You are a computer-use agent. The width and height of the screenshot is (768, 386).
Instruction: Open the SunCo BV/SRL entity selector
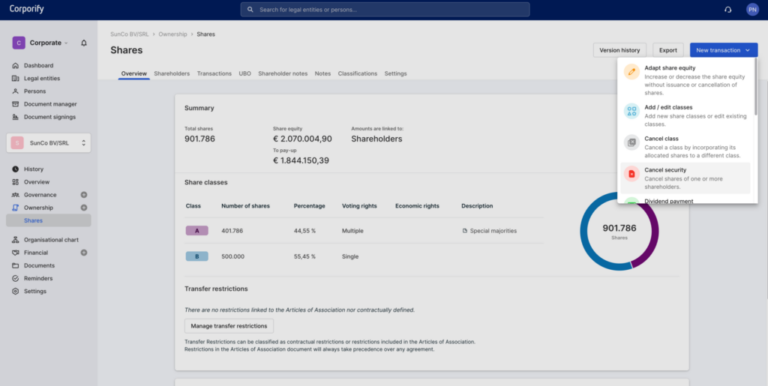[48, 143]
